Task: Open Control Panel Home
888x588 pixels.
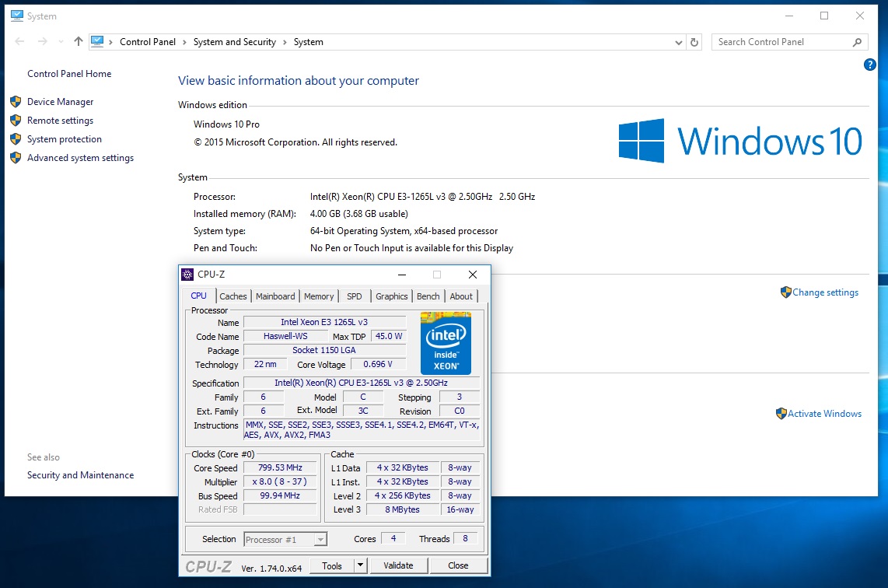Action: 69,74
